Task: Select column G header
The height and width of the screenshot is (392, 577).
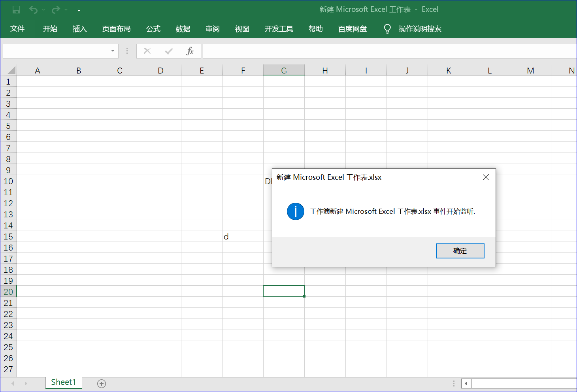Action: [284, 70]
